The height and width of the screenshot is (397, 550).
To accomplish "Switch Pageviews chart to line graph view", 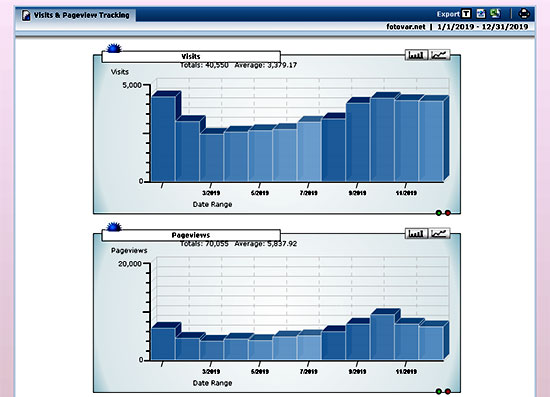I will (439, 234).
